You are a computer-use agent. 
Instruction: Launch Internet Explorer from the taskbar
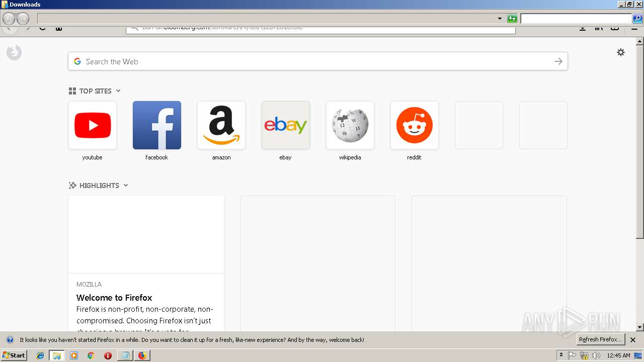coord(40,355)
